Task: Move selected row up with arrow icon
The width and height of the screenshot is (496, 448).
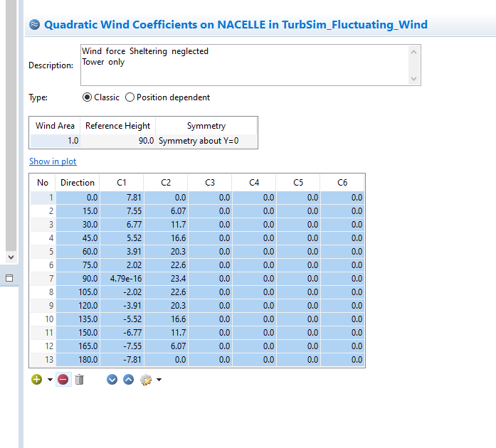Action: 128,380
